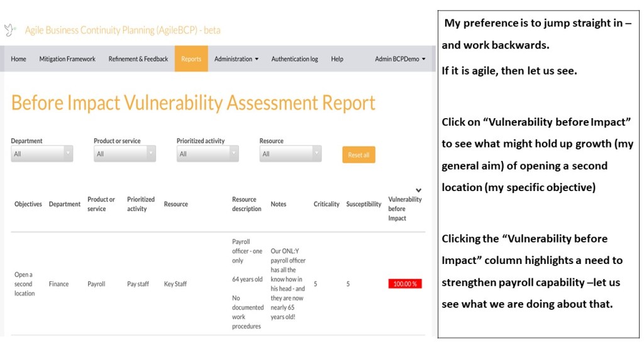Open the Prioritized activity filter dropdown
This screenshot has height=362, width=644.
click(x=208, y=154)
